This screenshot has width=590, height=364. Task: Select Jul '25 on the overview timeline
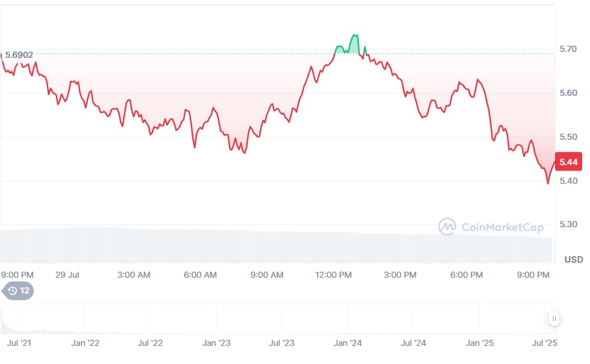point(544,343)
